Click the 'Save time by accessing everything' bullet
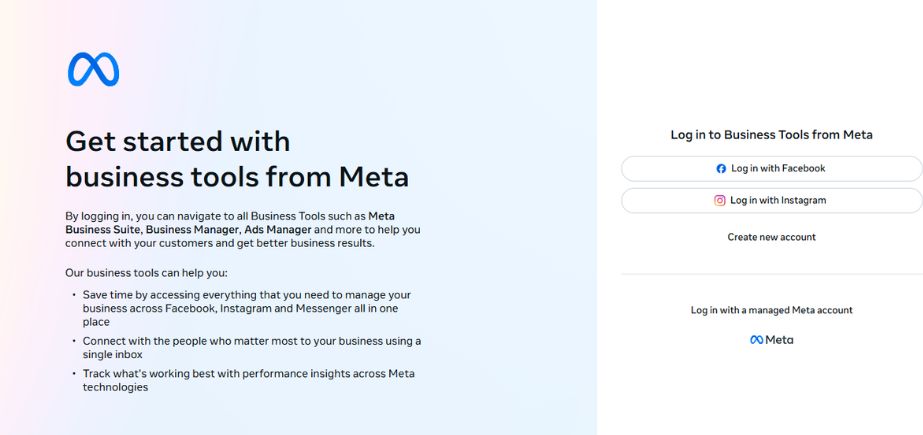Image resolution: width=923 pixels, height=435 pixels. click(247, 308)
